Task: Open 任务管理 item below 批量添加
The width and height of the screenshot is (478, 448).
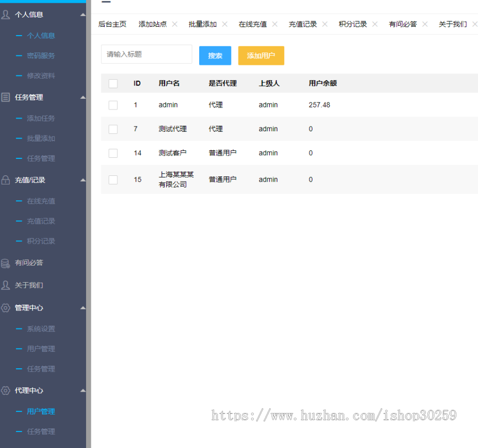Action: [41, 158]
